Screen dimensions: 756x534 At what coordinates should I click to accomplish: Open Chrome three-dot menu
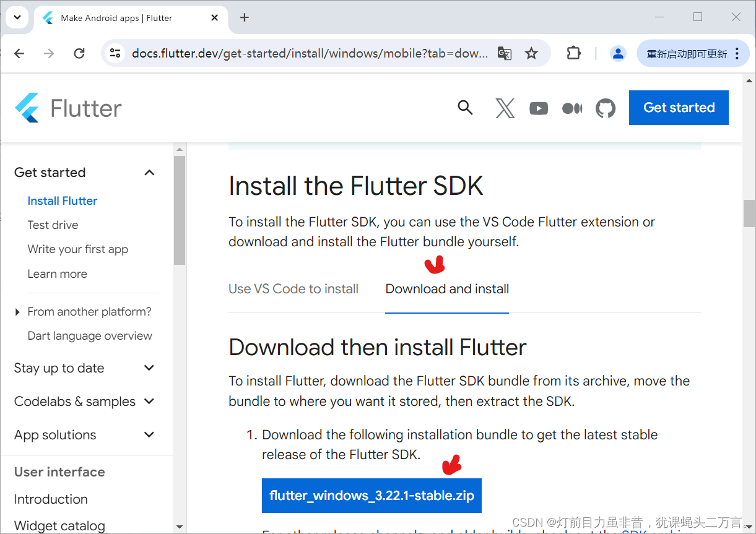coord(737,54)
